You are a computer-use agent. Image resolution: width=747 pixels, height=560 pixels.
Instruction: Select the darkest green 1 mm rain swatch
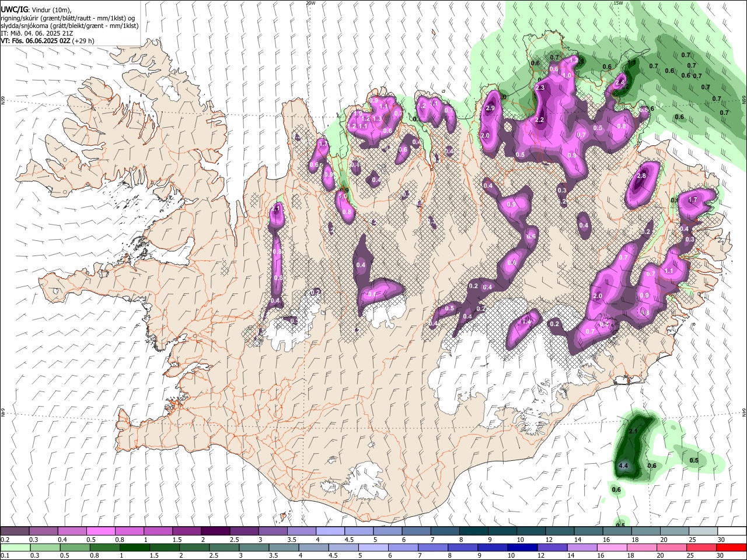pyautogui.click(x=135, y=547)
